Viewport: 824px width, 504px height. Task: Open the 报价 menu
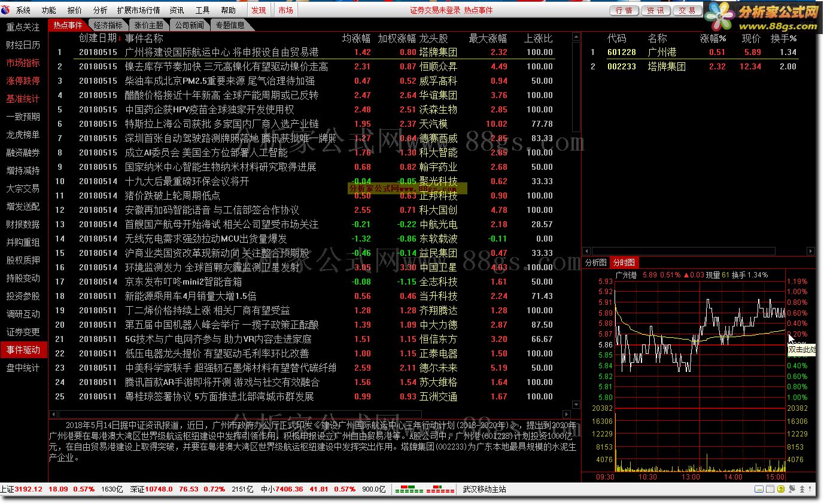(75, 10)
